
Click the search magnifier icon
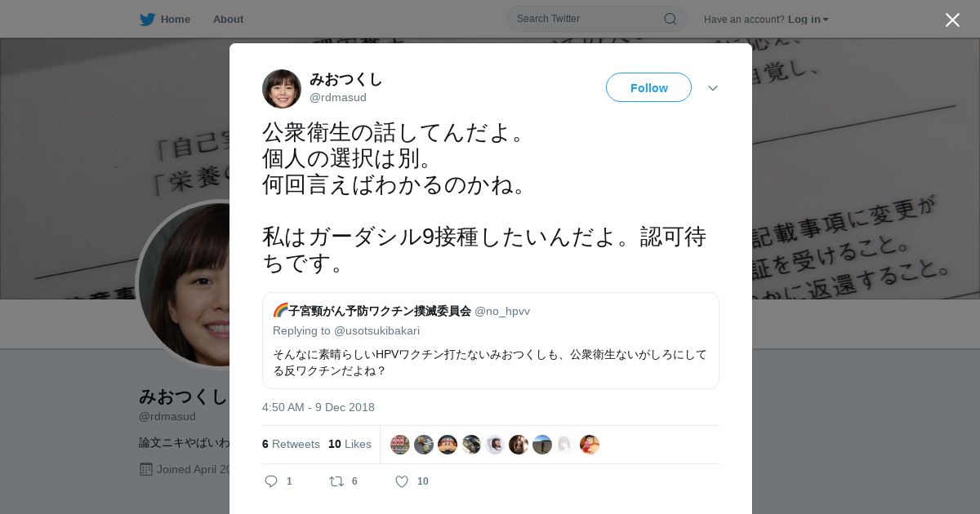pos(670,19)
